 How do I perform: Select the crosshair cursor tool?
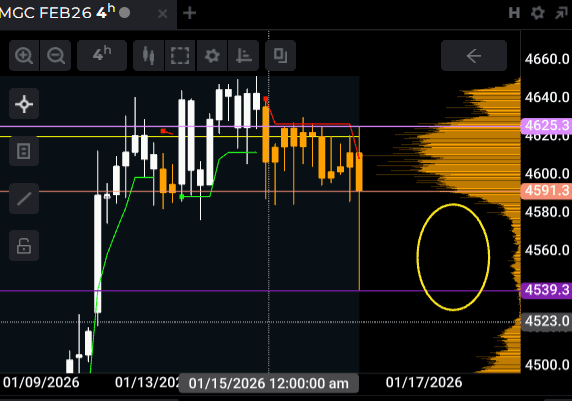(x=24, y=104)
